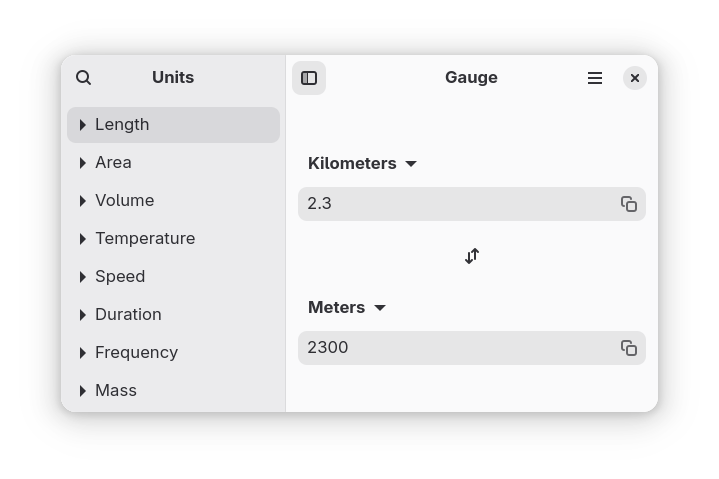
Task: Select the Mass category
Action: [173, 391]
